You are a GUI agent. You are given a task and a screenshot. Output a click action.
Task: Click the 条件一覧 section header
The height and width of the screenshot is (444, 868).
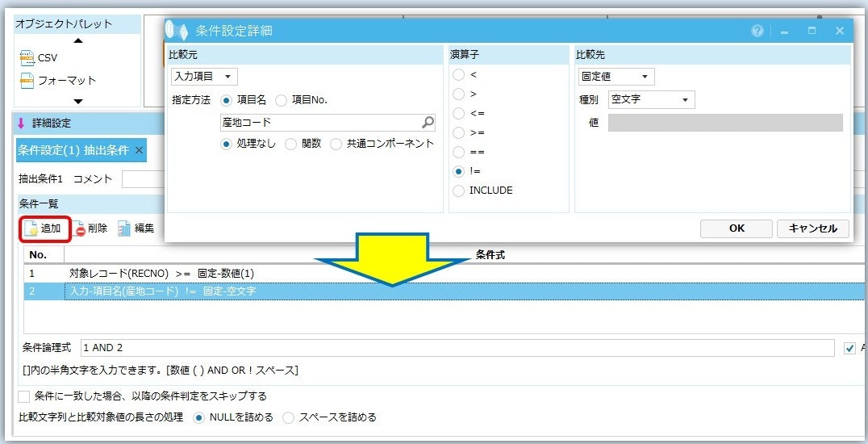point(91,203)
